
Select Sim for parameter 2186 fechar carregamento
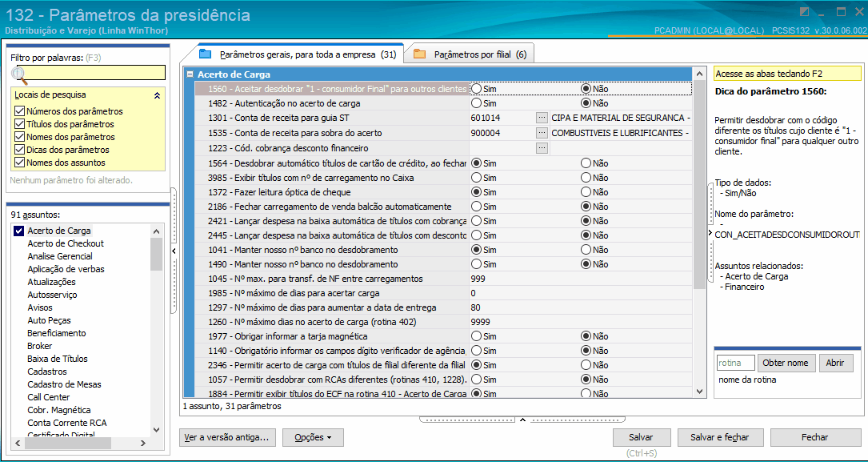point(475,207)
